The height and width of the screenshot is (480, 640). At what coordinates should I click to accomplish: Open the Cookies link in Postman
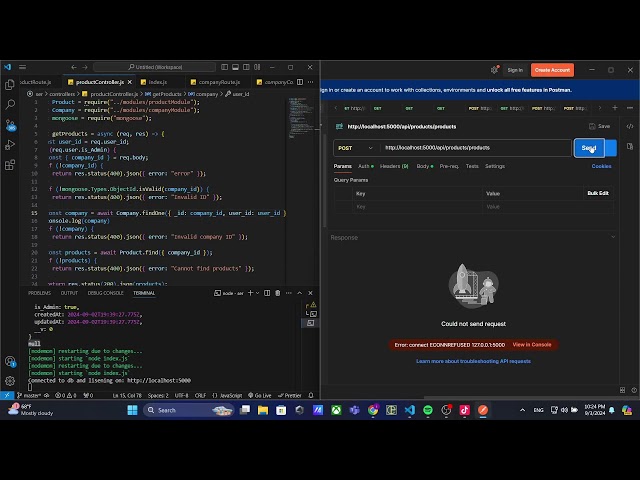pos(601,166)
